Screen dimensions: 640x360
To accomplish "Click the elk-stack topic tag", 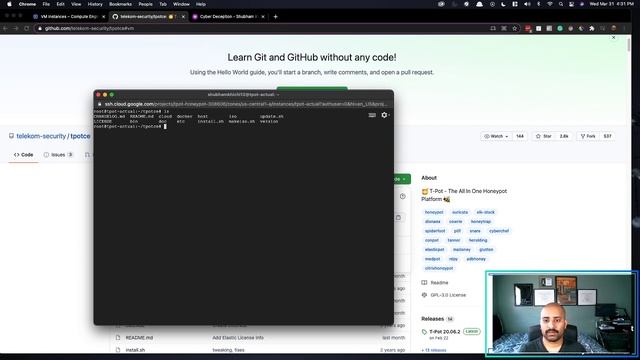I will [x=485, y=212].
